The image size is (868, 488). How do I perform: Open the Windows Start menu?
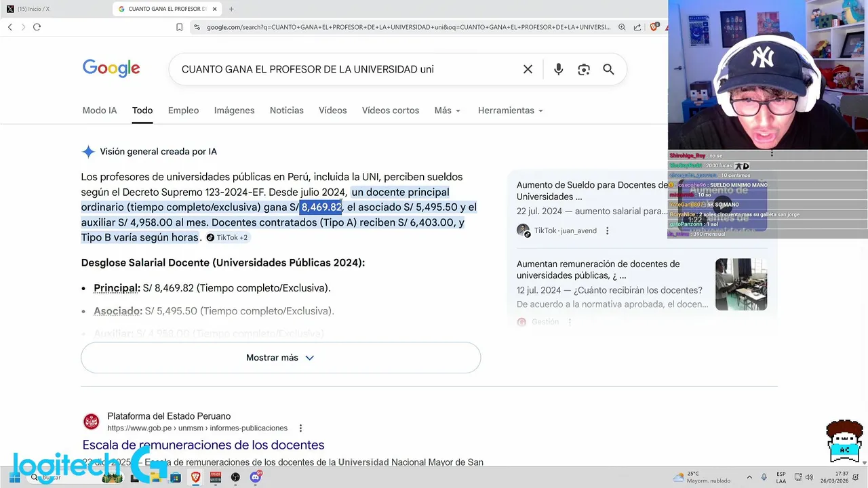14,478
